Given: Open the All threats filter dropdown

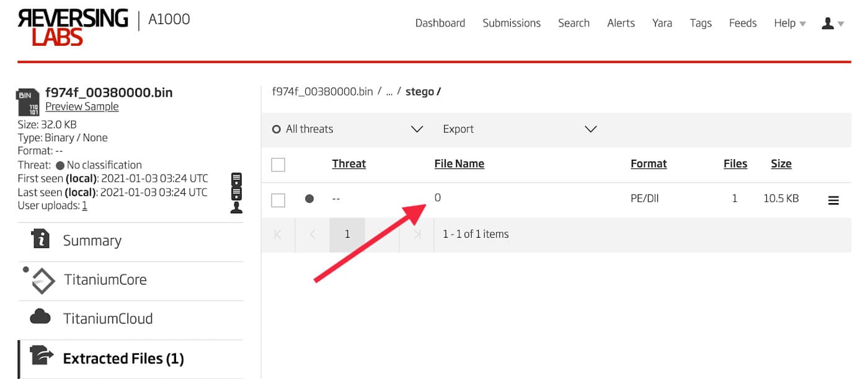Looking at the screenshot, I should pos(347,129).
